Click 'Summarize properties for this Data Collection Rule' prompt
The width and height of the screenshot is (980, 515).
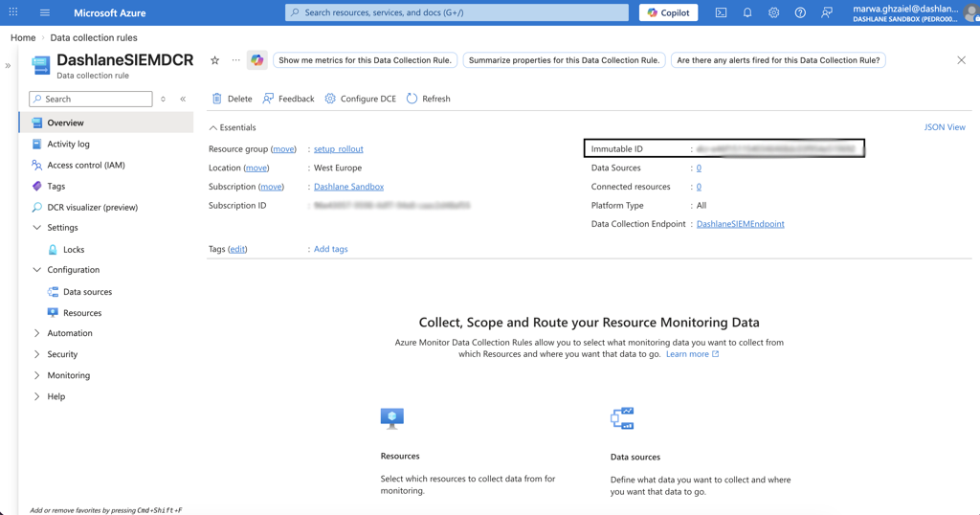click(564, 60)
